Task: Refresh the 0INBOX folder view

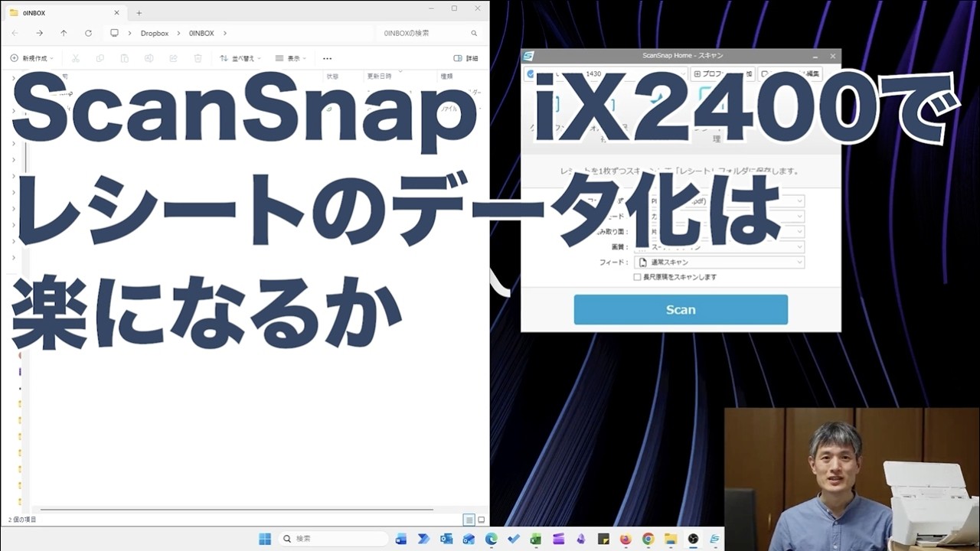Action: pos(88,33)
